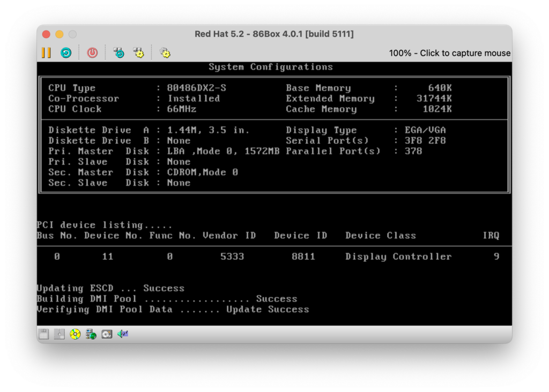Screen dimensions: 549x392
Task: Click the '100% - Click to capture mouse' status text
Action: click(x=450, y=53)
